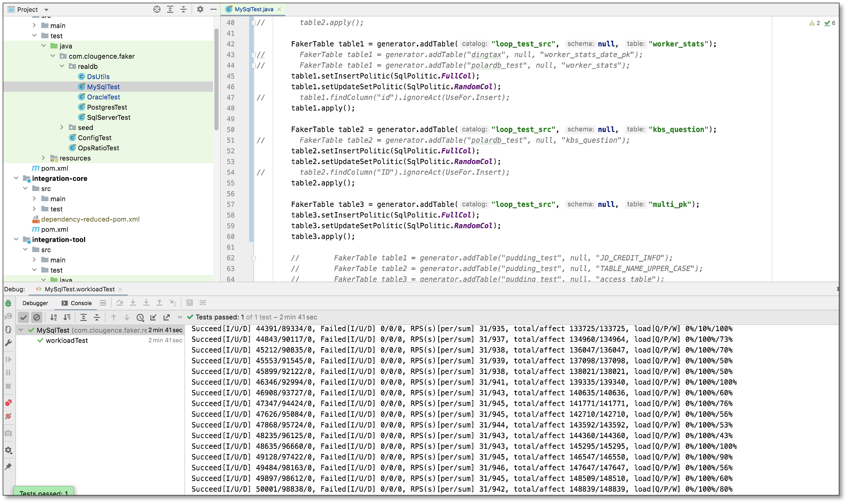847x504 pixels.
Task: Click the mute breakpoints icon
Action: point(8,416)
